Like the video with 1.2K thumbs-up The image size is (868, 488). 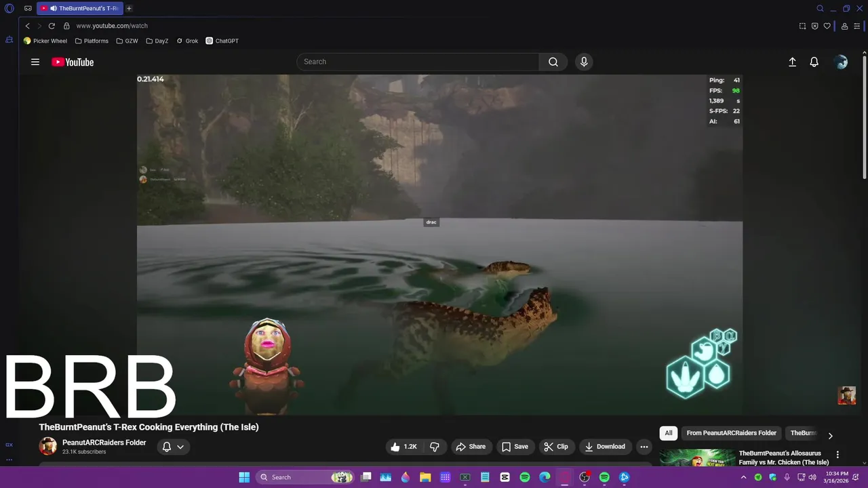pyautogui.click(x=403, y=447)
